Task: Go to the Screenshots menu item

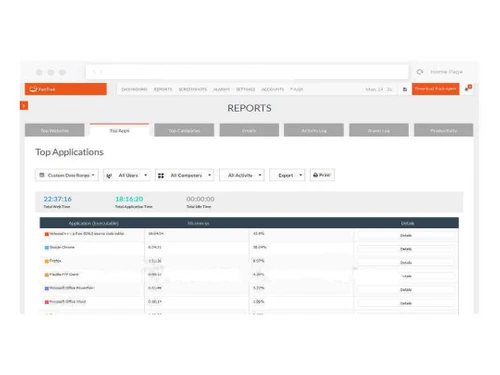Action: pyautogui.click(x=193, y=89)
